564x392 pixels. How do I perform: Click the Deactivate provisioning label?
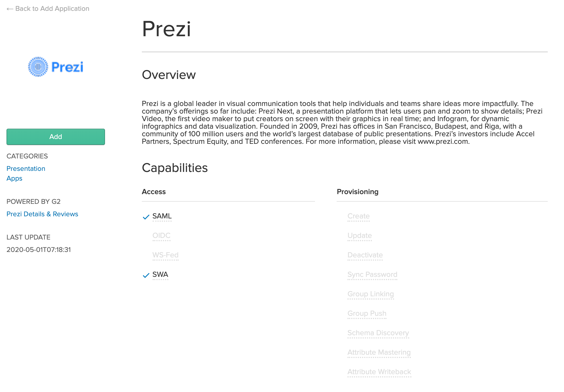(x=365, y=255)
